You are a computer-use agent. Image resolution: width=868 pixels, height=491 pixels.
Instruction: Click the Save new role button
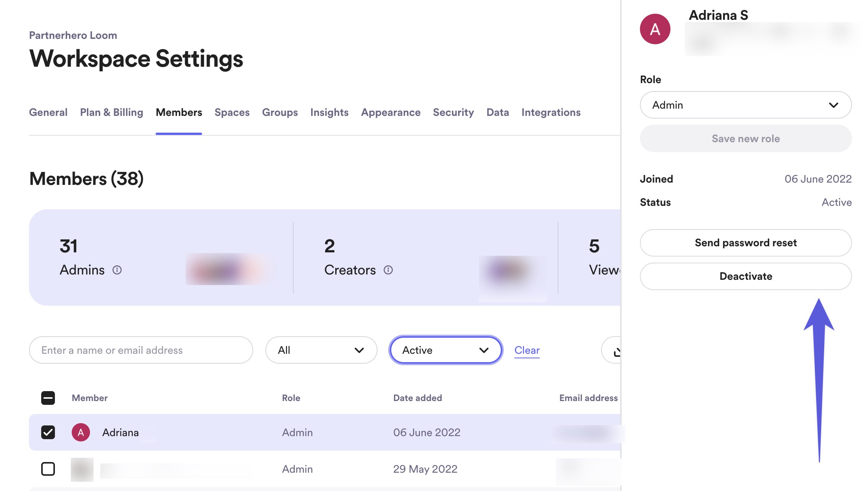click(x=746, y=138)
